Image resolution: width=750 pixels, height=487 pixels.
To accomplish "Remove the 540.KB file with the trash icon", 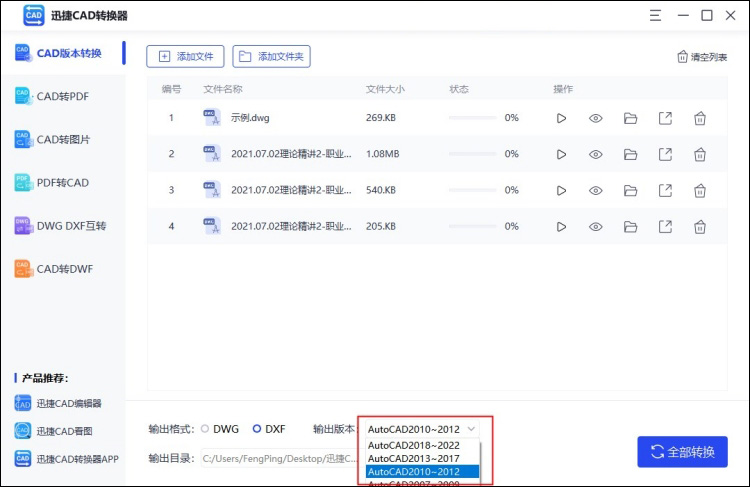I will pyautogui.click(x=700, y=191).
